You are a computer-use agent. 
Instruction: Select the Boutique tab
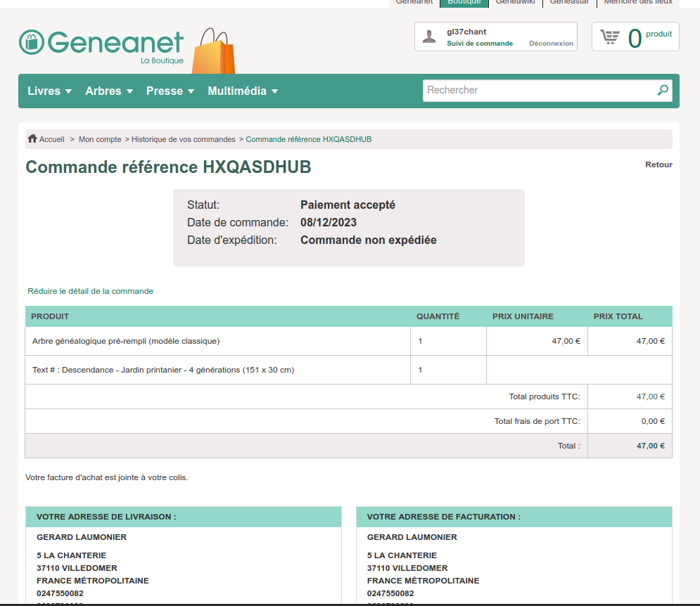click(464, 3)
